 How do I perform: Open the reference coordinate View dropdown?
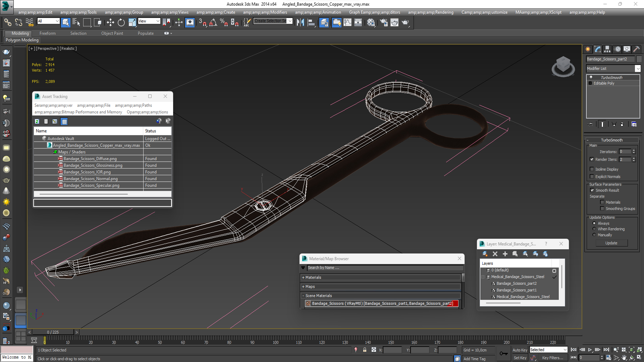tap(149, 21)
